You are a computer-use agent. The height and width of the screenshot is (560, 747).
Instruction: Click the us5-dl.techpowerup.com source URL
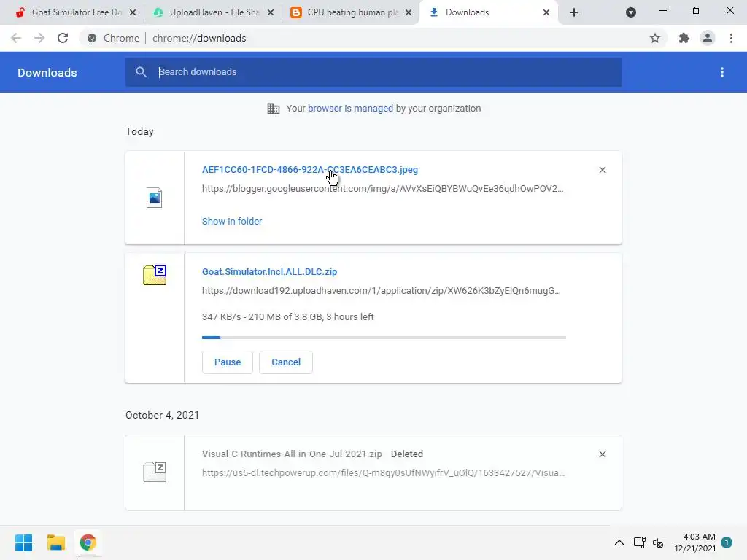pos(384,473)
